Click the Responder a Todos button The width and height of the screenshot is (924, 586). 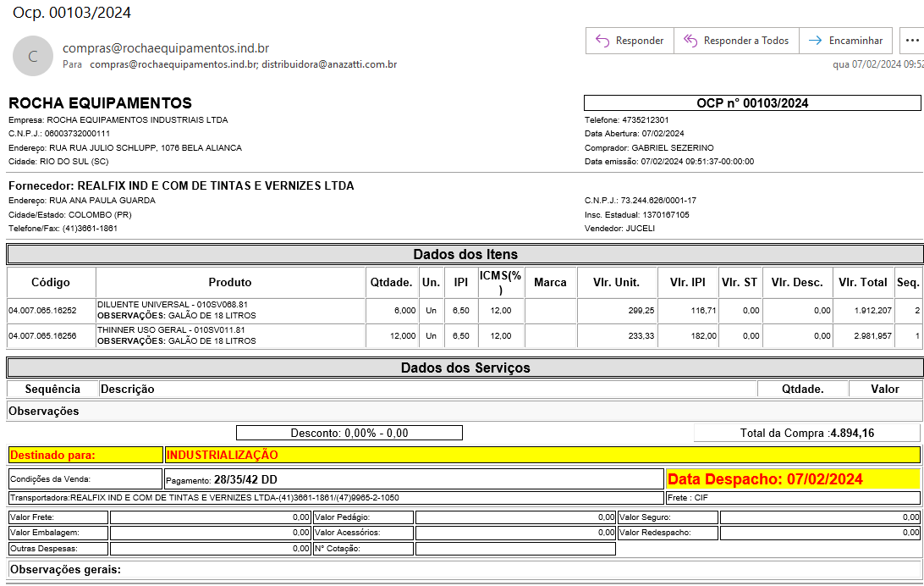point(736,41)
